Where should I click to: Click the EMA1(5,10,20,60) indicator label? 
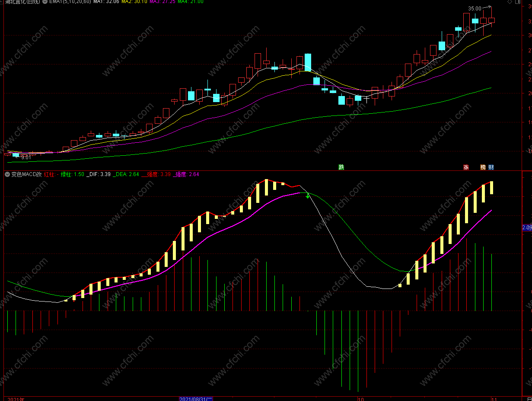point(70,2)
